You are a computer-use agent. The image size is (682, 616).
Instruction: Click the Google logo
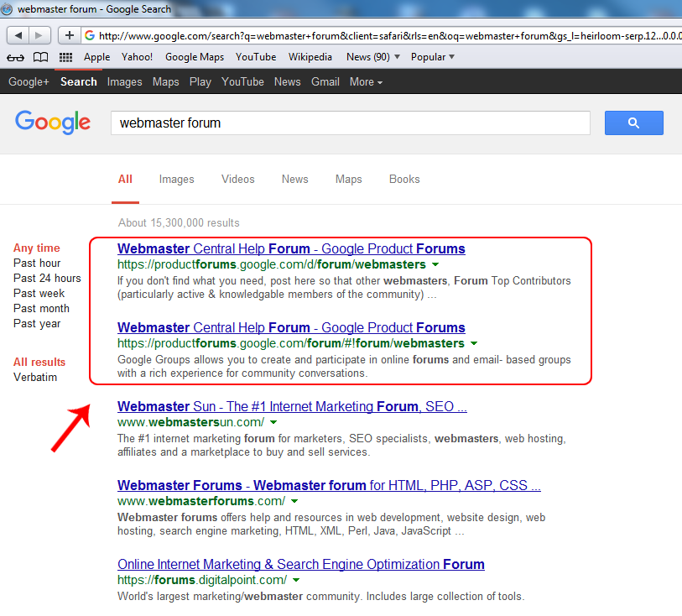pyautogui.click(x=53, y=123)
